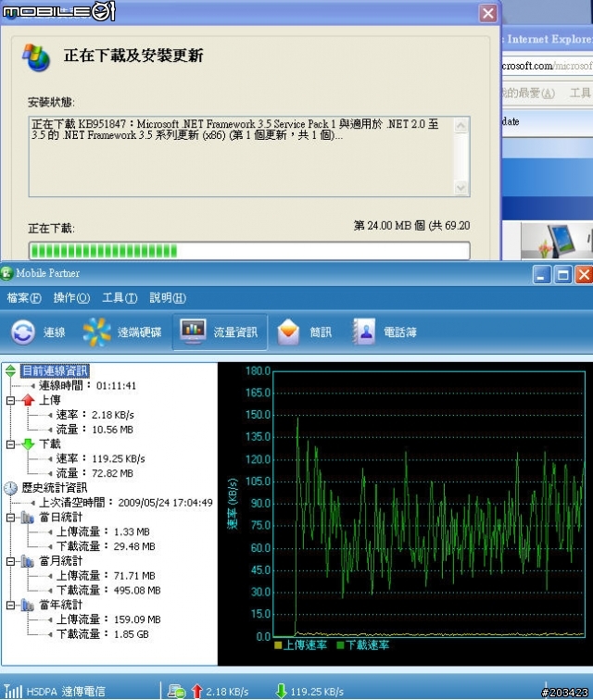Click the 當月統計 bar chart icon
The height and width of the screenshot is (700, 593).
28,561
